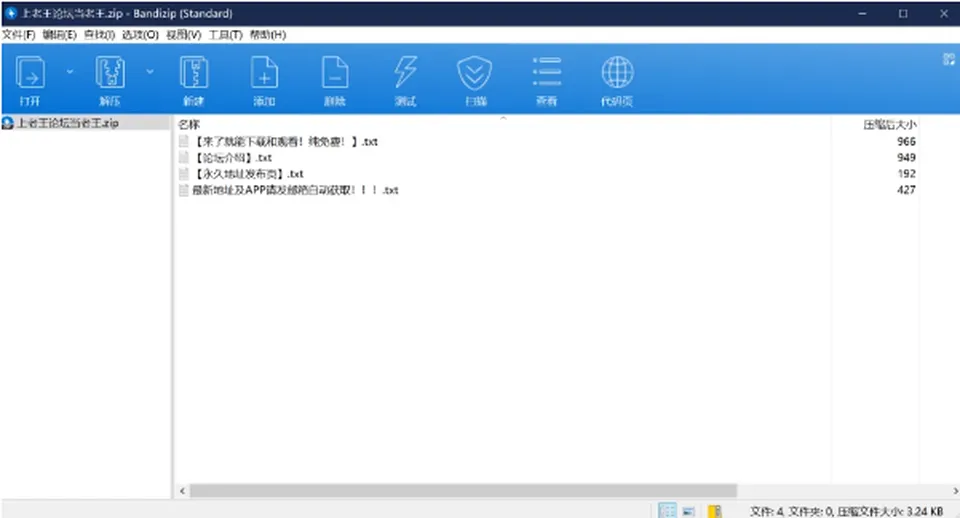Image resolution: width=960 pixels, height=518 pixels.
Task: Expand the dropdown arrow beside Extract icon
Action: 150,72
